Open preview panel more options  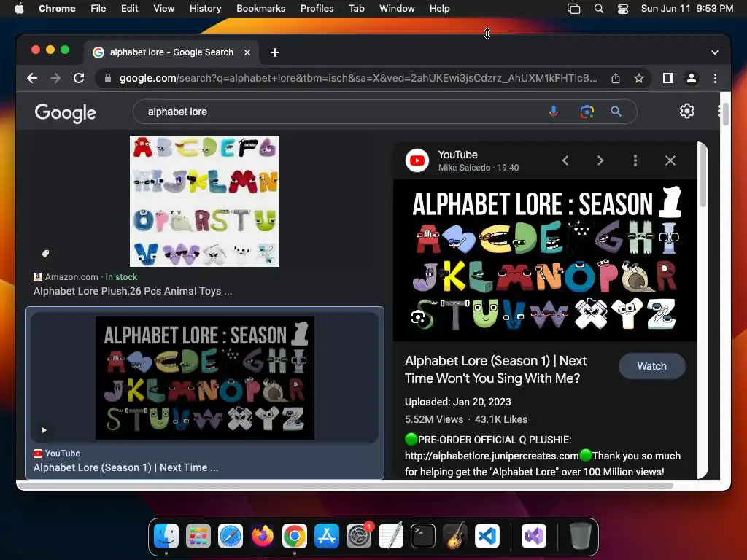[635, 160]
